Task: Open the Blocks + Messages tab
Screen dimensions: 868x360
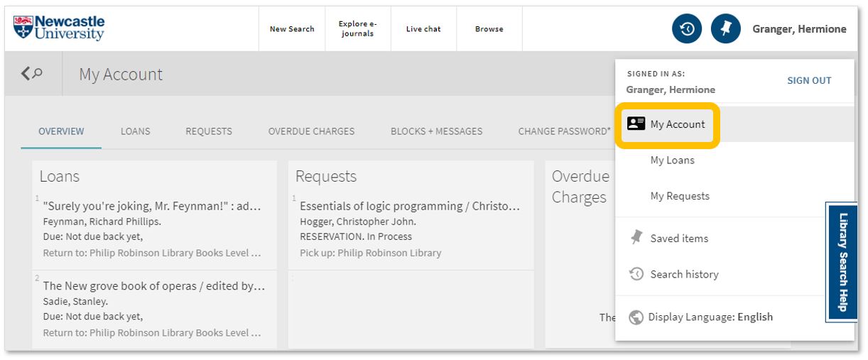Action: click(x=436, y=131)
